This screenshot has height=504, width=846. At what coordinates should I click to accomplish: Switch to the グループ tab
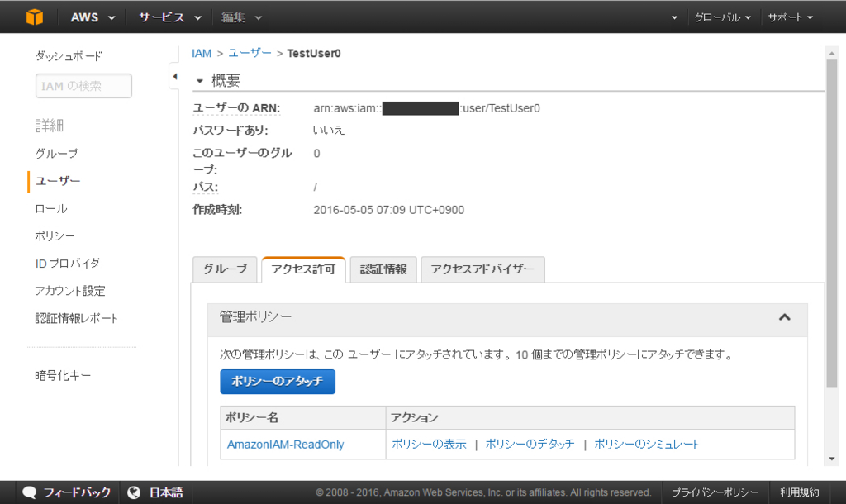[x=225, y=268]
